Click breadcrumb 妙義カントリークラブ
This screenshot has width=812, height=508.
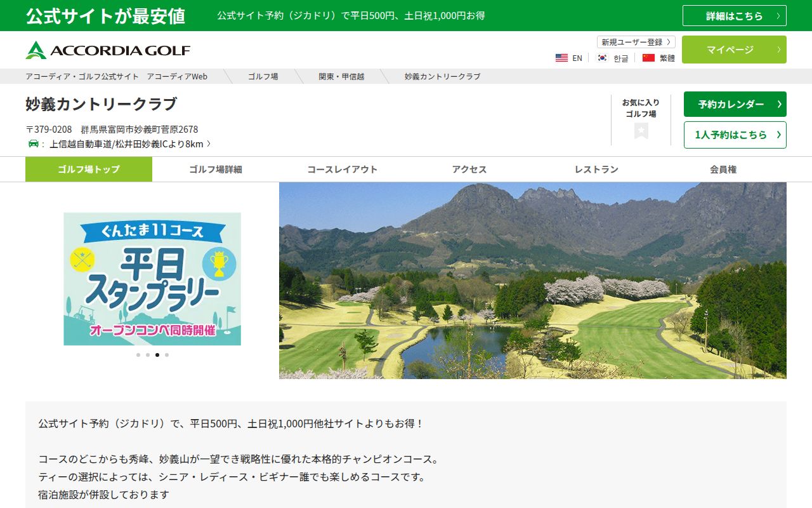443,76
